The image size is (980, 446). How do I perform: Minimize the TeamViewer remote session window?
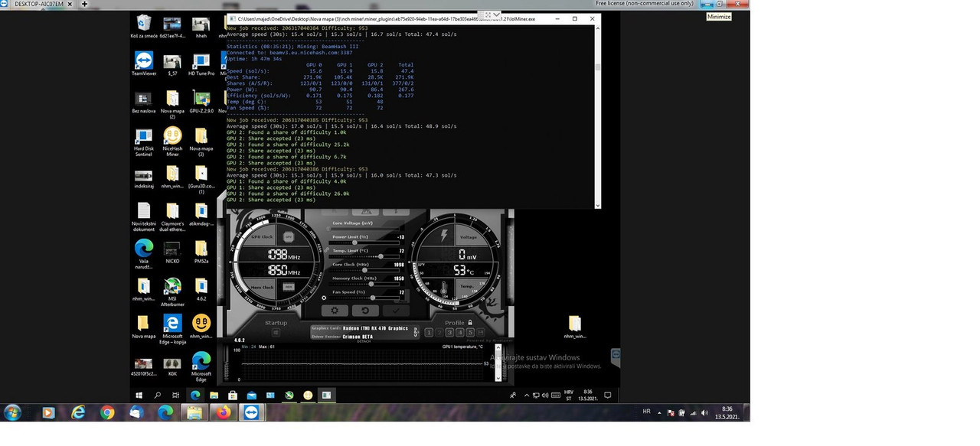[709, 4]
